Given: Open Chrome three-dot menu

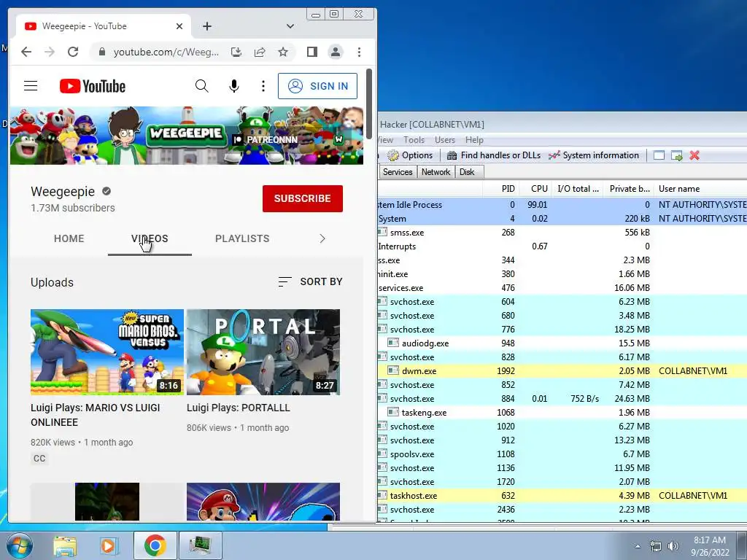Looking at the screenshot, I should (x=359, y=52).
